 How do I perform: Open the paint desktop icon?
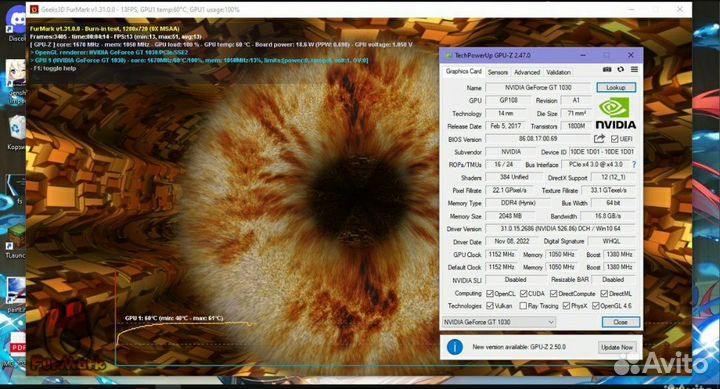coord(16,295)
